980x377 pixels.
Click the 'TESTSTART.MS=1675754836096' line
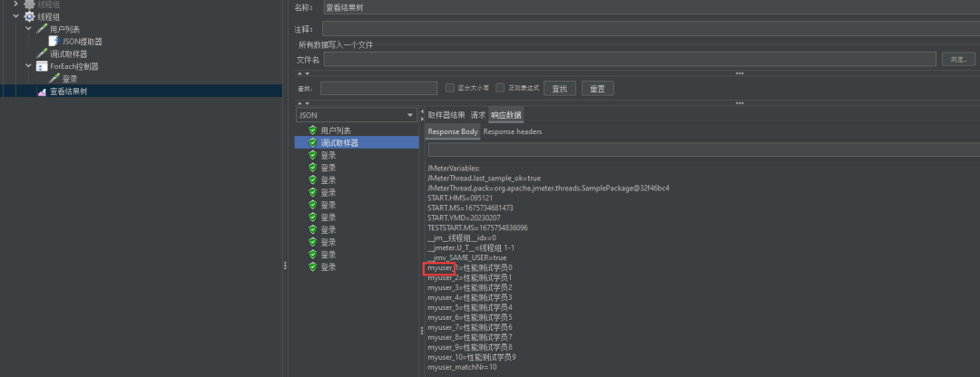coord(477,227)
